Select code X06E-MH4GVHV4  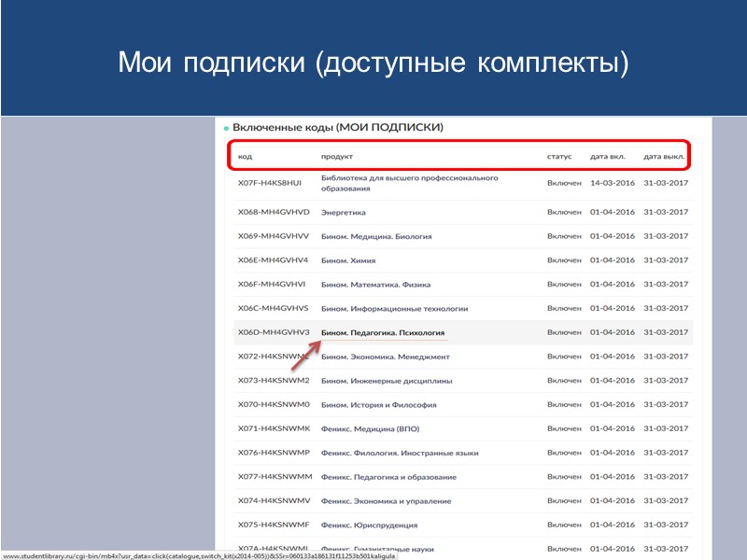pyautogui.click(x=273, y=260)
